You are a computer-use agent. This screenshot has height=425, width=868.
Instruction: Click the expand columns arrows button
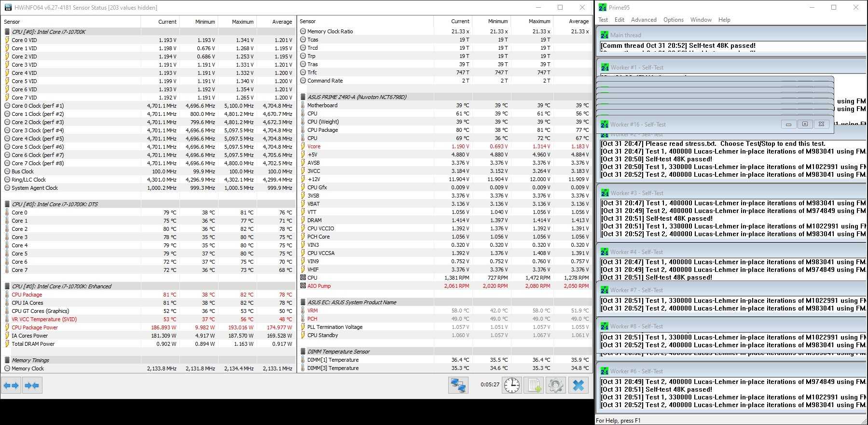(11, 385)
